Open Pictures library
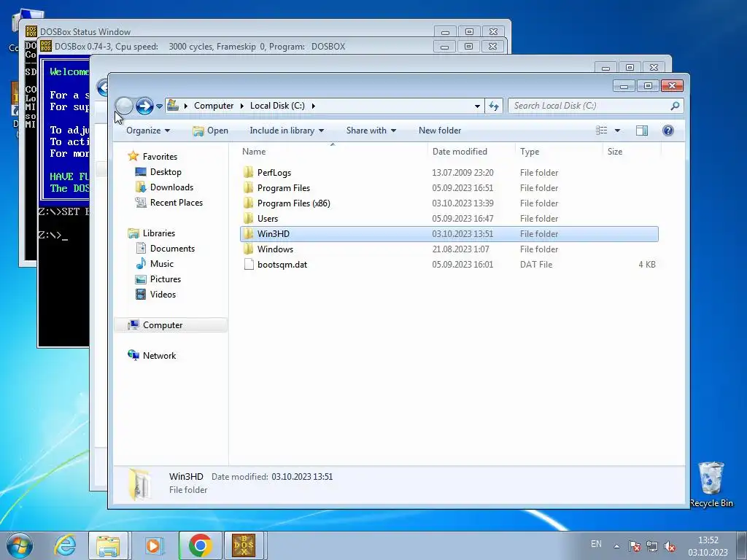 166,279
